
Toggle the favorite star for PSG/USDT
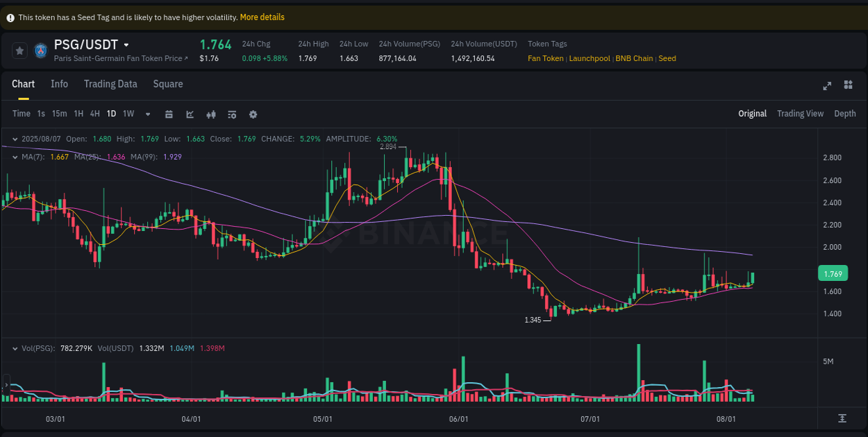tap(19, 50)
